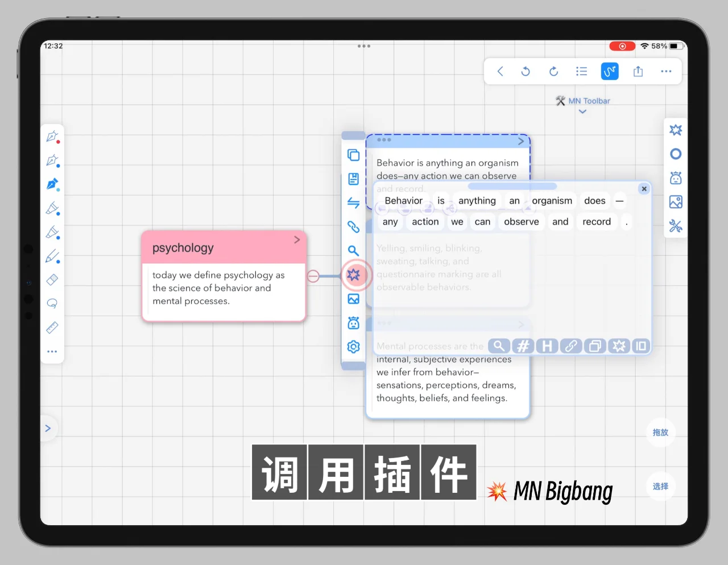Click the wrench tools icon in right toolbar
The height and width of the screenshot is (565, 728).
point(676,226)
